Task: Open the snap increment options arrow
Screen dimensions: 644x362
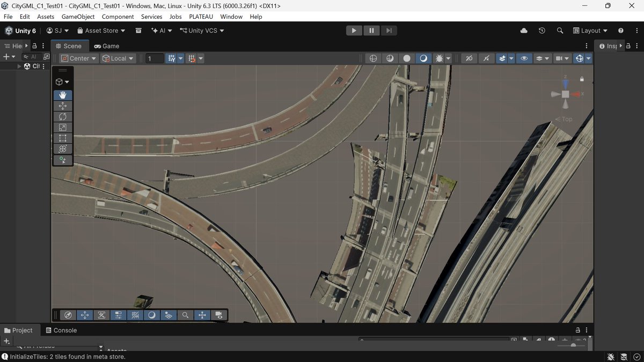Action: coord(201,58)
